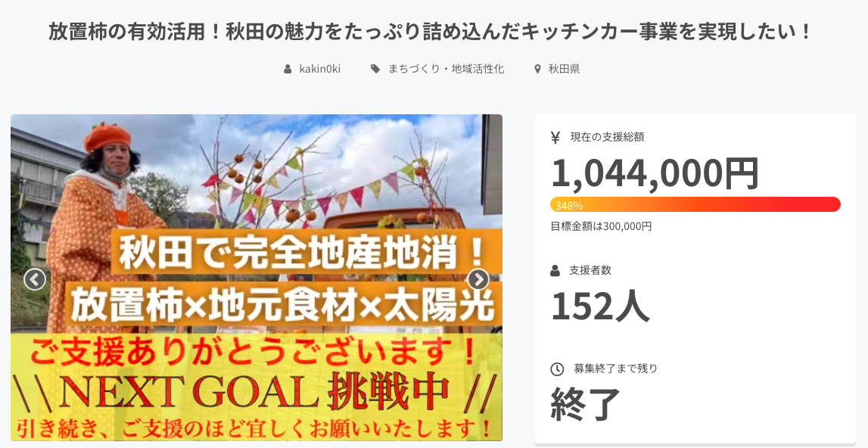This screenshot has width=868, height=448.
Task: Click the 目標金額は300,000円 goal text
Action: [601, 226]
